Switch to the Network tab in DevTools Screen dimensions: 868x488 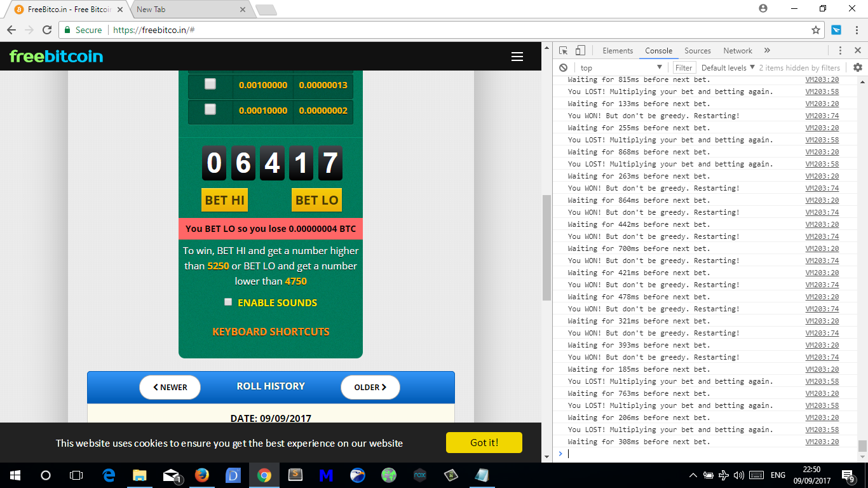click(x=738, y=50)
